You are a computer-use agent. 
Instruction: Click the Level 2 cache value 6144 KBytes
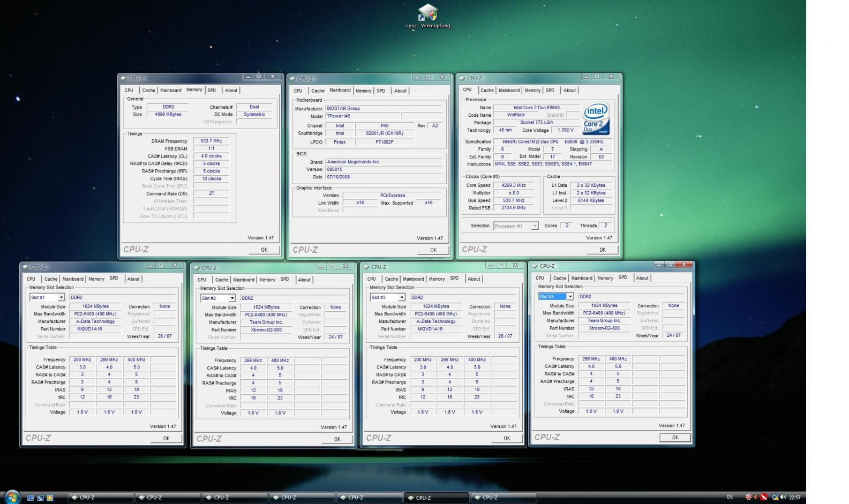coord(591,200)
